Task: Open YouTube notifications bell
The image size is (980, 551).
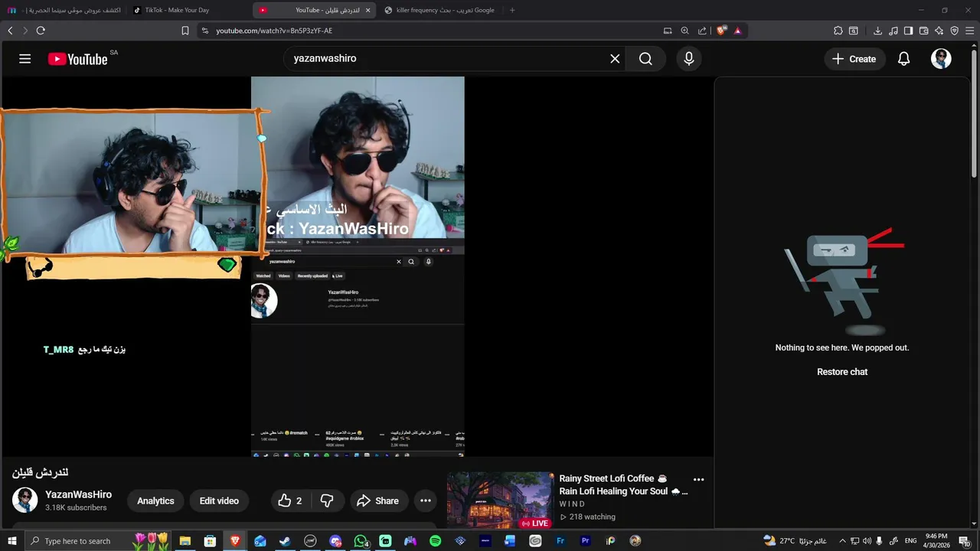Action: pos(903,59)
